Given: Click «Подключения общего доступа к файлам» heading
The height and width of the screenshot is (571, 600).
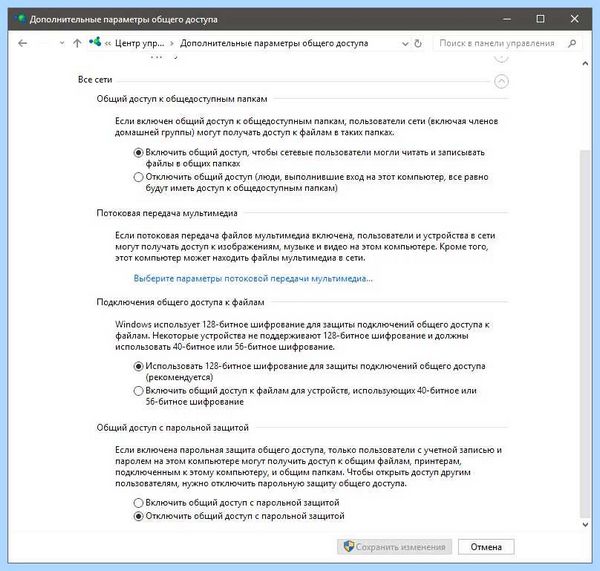Looking at the screenshot, I should tap(180, 302).
